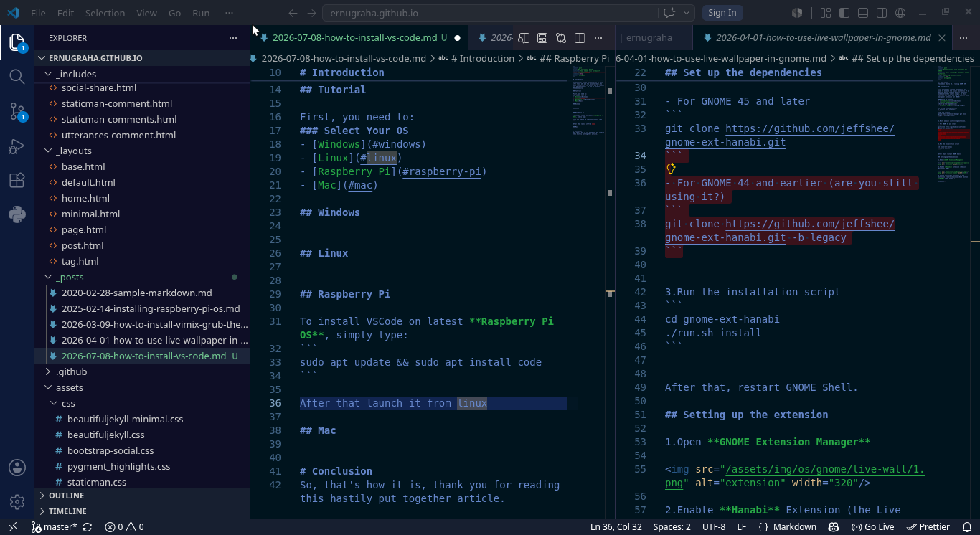The height and width of the screenshot is (535, 980).
Task: Toggle the Go Live server
Action: point(872,527)
